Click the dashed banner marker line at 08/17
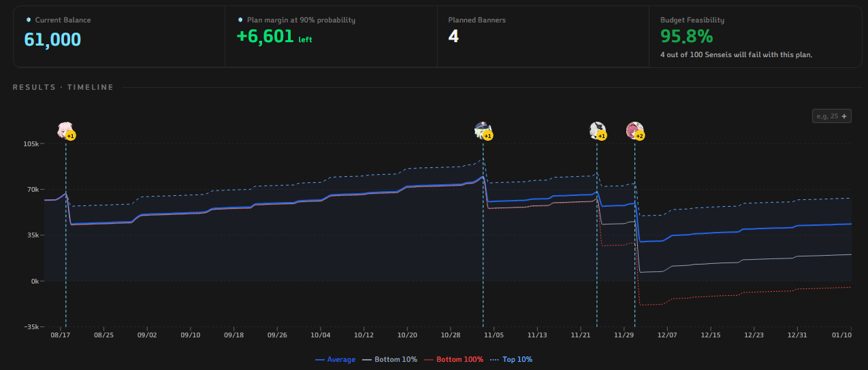Screen dimensions: 868x370 [66, 231]
